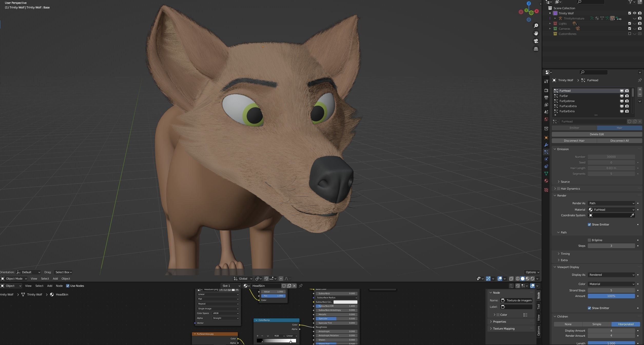Screen dimensions: 644x345
Task: Hide Trinity Wolf collection with eye icon
Action: pos(635,13)
